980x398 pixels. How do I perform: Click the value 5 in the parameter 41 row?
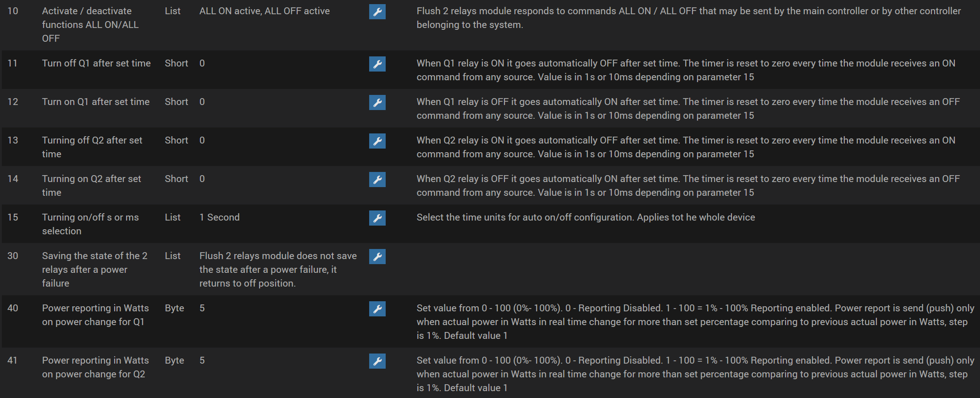[x=202, y=360]
